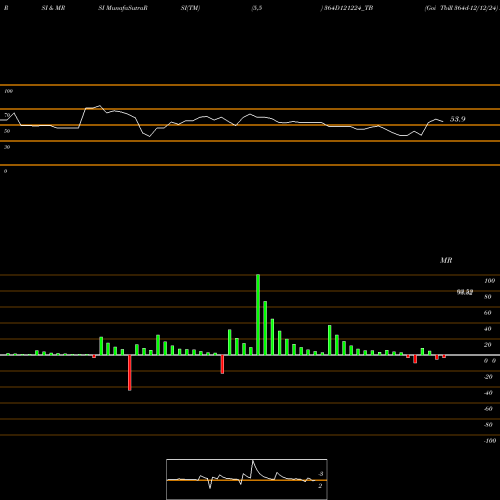Click the overlapping MR value label near 80
500x500 pixels.
tap(465, 292)
